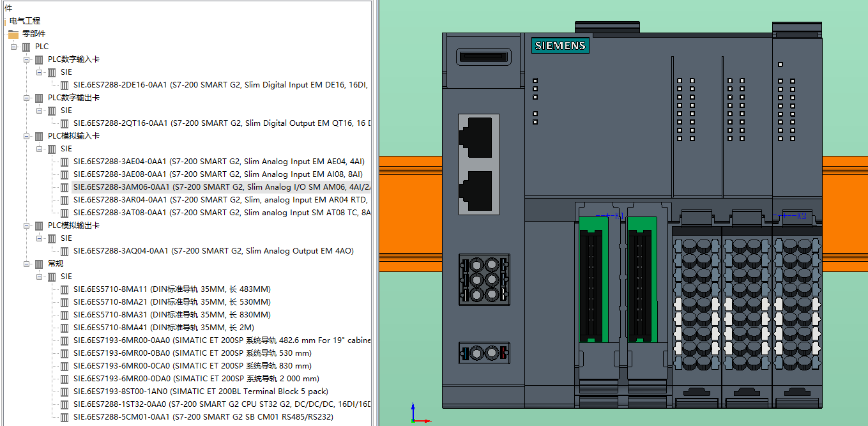This screenshot has height=426, width=868.
Task: Collapse the PLC数字输出卡 node
Action: coord(26,98)
